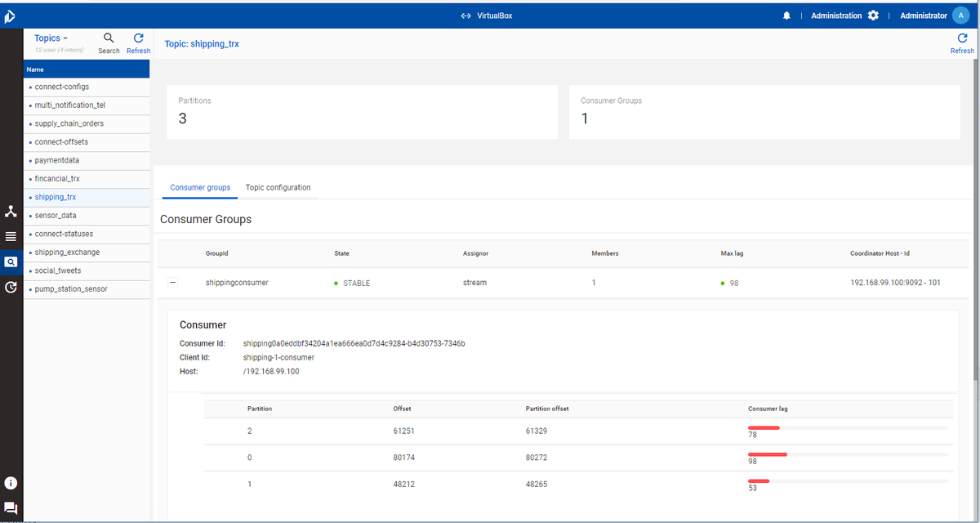Screen dimensions: 980x523
Task: Click the Consumer Groups summary card showing 1
Action: pos(764,112)
